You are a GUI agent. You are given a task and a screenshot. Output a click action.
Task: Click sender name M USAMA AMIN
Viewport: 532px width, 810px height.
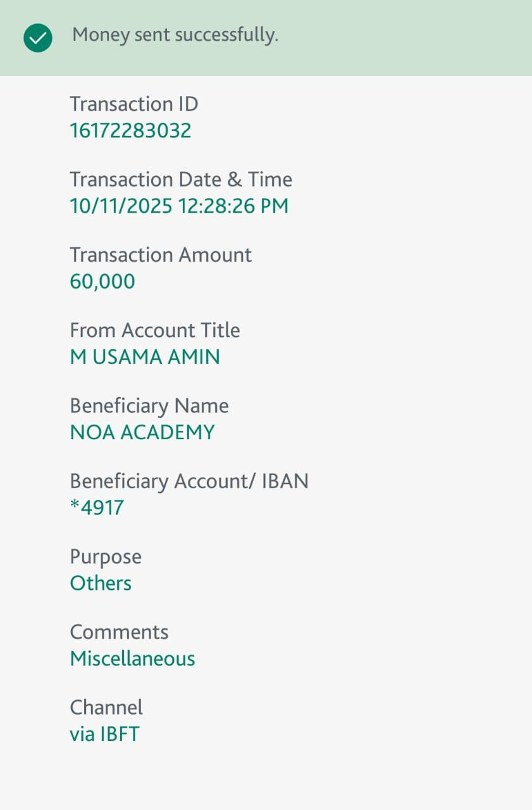[145, 357]
